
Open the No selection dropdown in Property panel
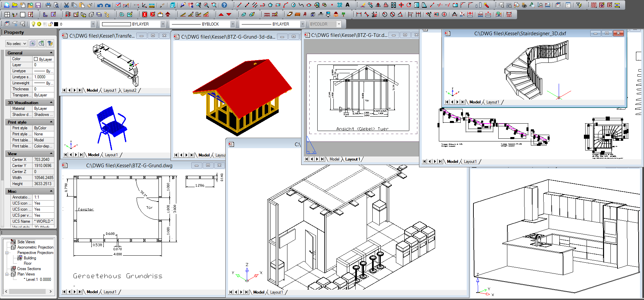tap(16, 44)
